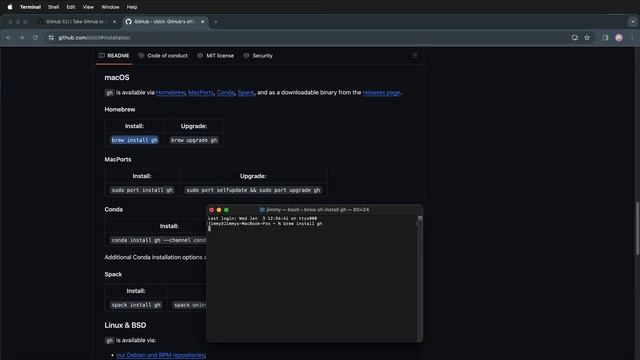Open the Edit menu
The height and width of the screenshot is (360, 640).
(71, 7)
